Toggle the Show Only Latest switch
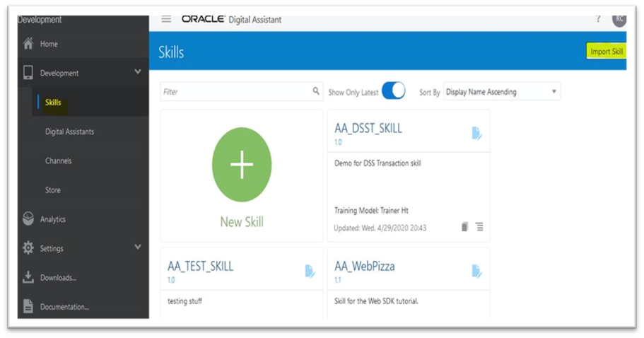This screenshot has height=338, width=644. point(394,91)
